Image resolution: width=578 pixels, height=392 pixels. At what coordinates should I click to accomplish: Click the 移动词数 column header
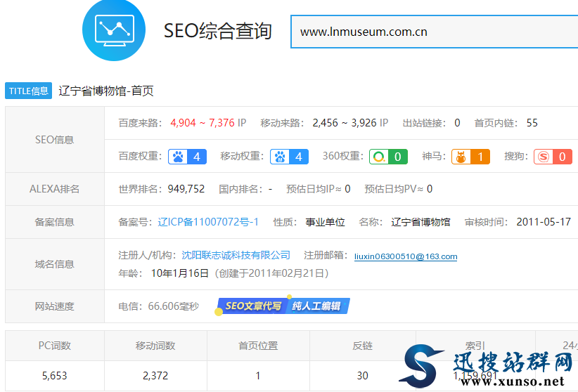coord(155,346)
